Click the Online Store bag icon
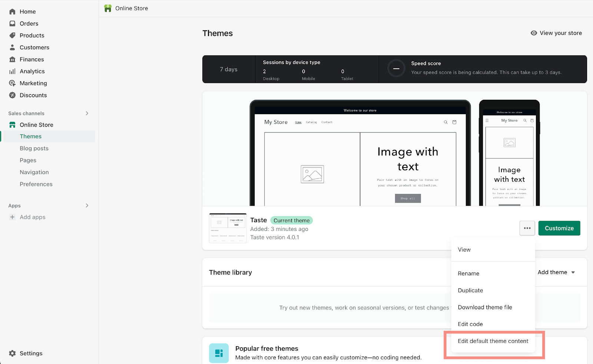This screenshot has height=364, width=593. pos(12,125)
